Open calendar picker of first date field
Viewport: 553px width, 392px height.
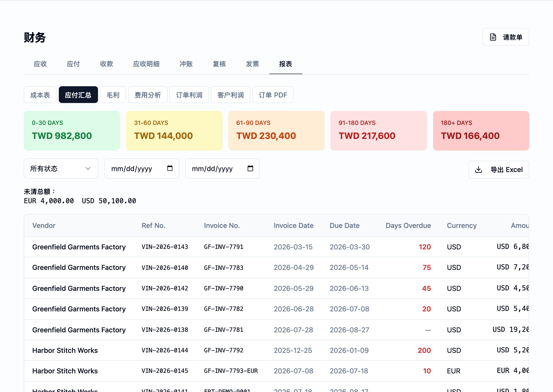170,168
